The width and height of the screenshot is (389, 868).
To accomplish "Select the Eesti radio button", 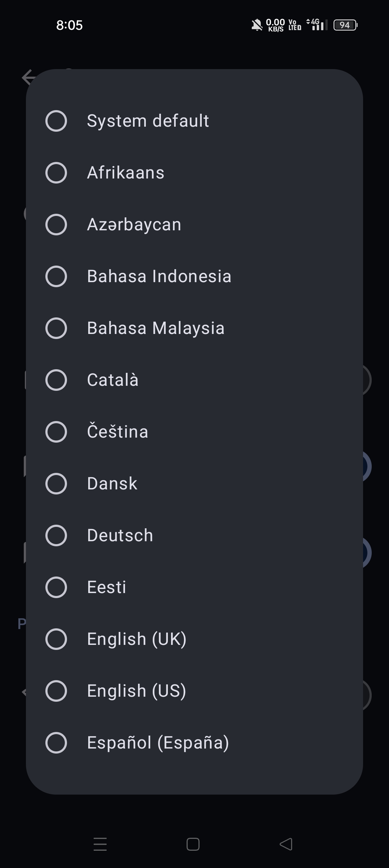I will 56,587.
